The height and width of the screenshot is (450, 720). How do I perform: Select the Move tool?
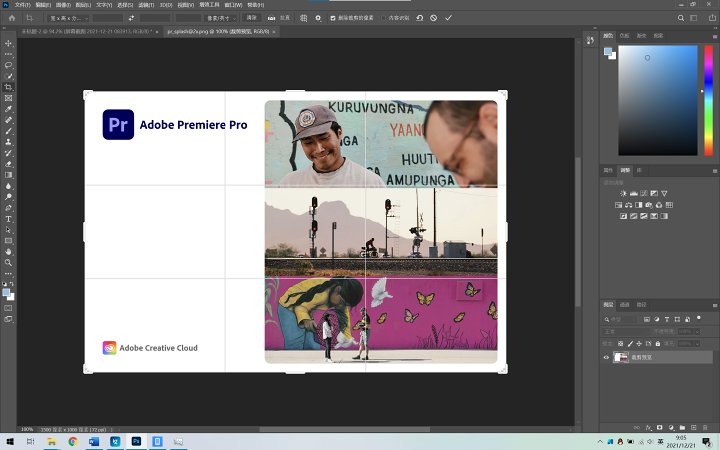(x=8, y=43)
